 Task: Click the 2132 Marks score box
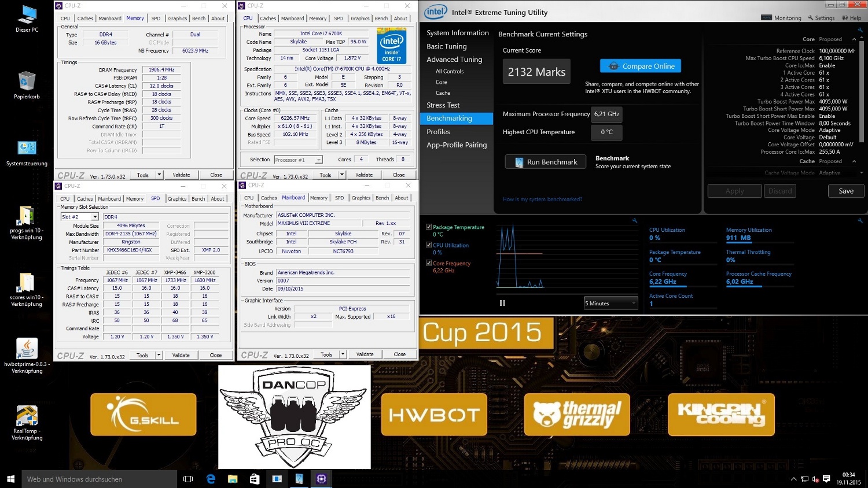pyautogui.click(x=536, y=72)
